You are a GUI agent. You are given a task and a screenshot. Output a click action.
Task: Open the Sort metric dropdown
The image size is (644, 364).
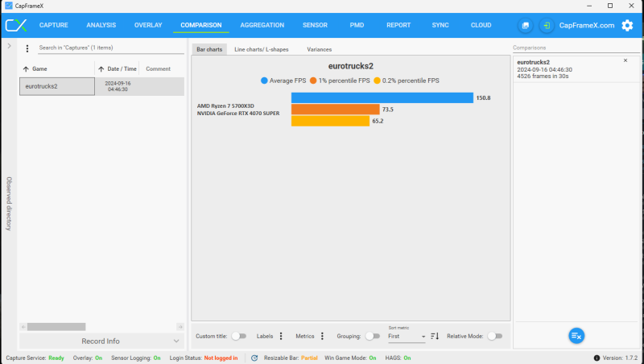pos(407,337)
